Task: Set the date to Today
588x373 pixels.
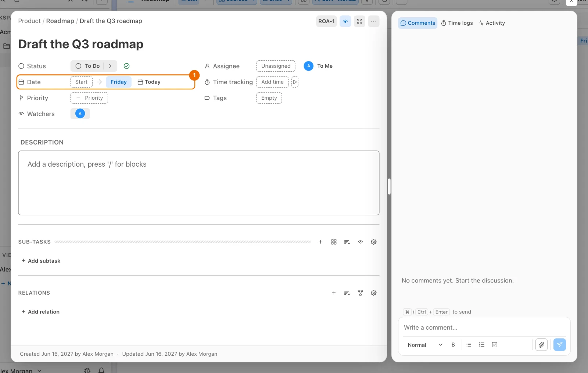Action: 149,82
